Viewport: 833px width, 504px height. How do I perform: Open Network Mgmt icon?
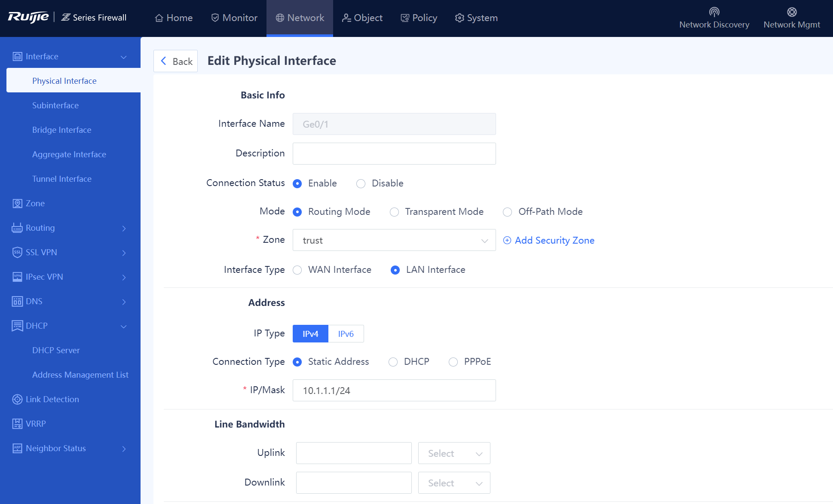pos(792,12)
